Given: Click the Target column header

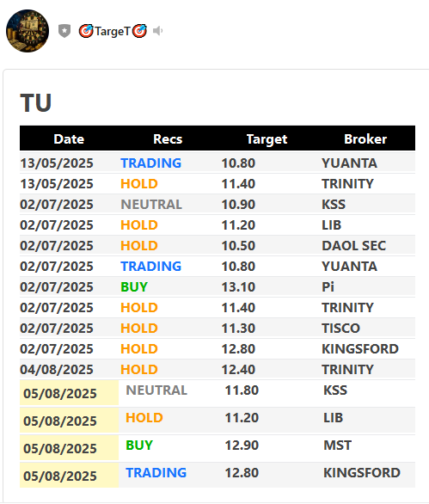Looking at the screenshot, I should click(267, 139).
